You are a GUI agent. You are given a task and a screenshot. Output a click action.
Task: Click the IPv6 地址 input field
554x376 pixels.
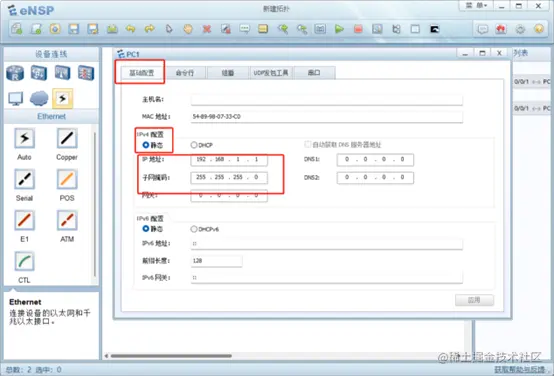click(x=326, y=243)
